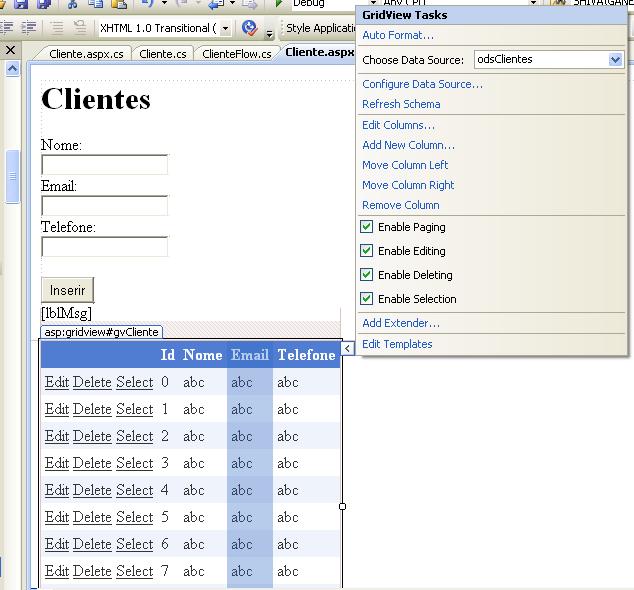Viewport: 634px width, 590px height.
Task: Click the Edit Columns link
Action: pyautogui.click(x=398, y=125)
